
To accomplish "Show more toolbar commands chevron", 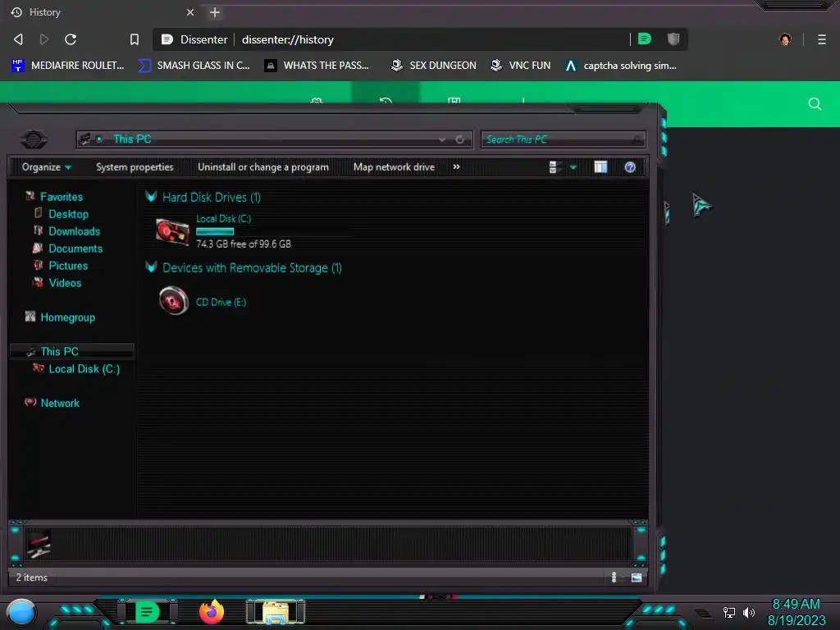I will click(x=456, y=167).
